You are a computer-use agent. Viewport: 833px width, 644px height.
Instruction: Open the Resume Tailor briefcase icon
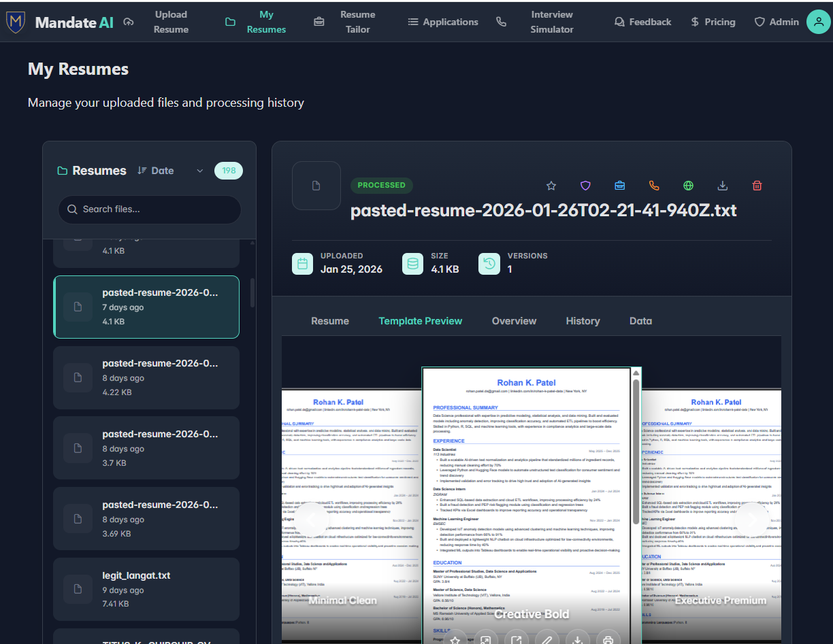318,21
